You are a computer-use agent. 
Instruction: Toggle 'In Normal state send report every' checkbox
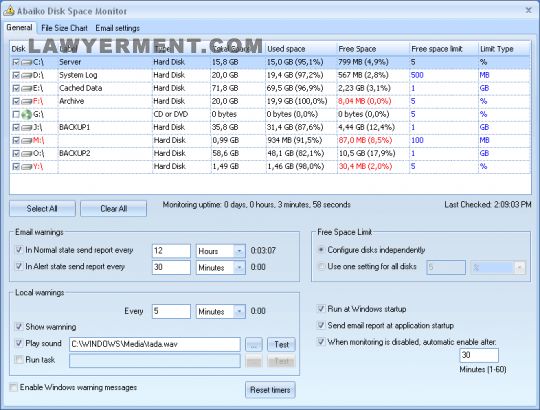click(19, 250)
